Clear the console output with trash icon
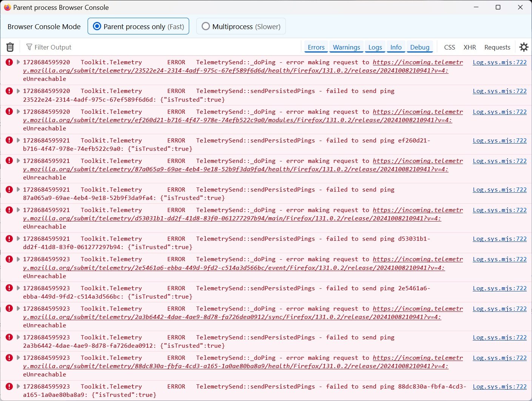 point(10,47)
